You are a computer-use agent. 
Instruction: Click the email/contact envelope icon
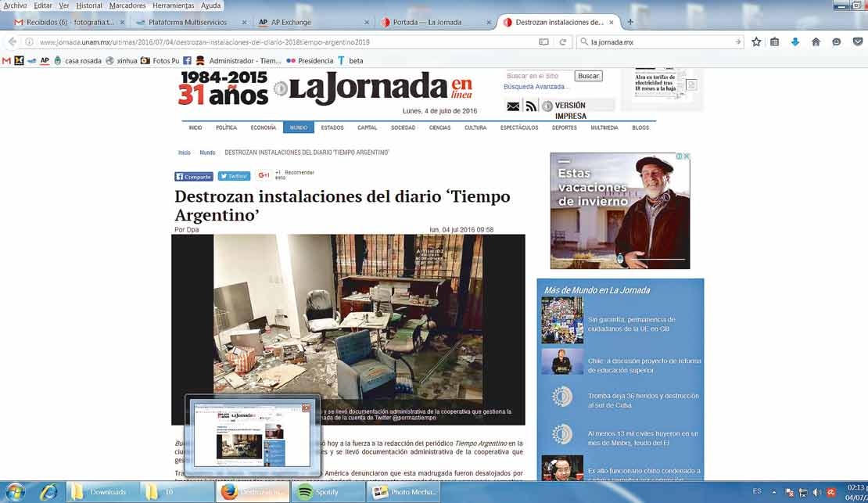click(512, 106)
